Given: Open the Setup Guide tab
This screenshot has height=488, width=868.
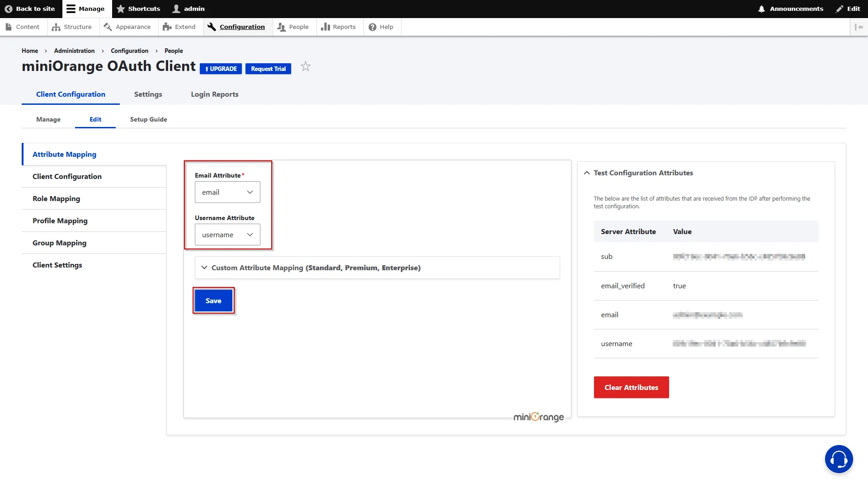Looking at the screenshot, I should 148,119.
